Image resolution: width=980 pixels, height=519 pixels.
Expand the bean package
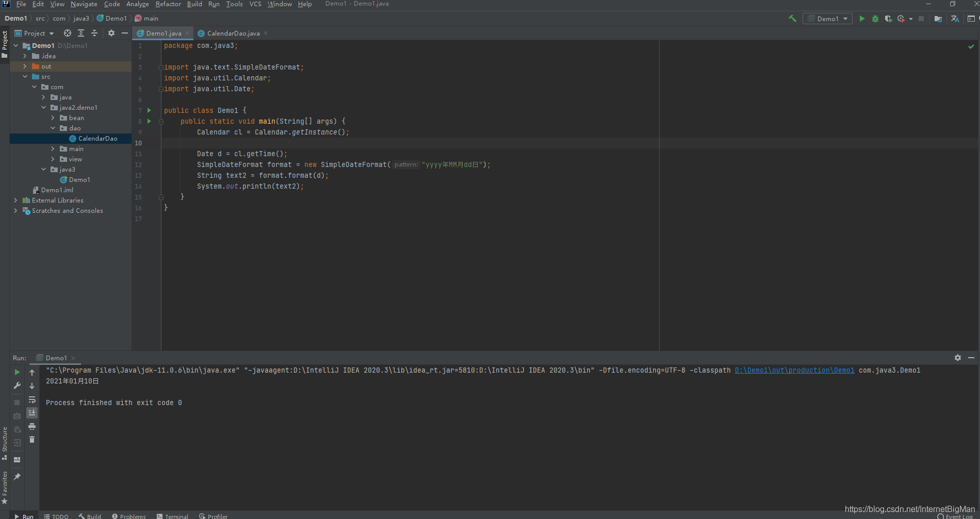[53, 118]
